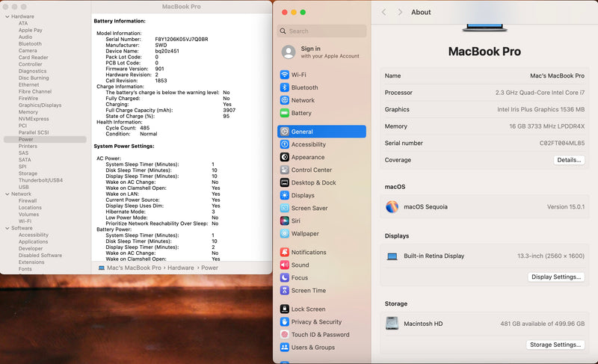Open the Wallpaper icon

click(x=285, y=234)
